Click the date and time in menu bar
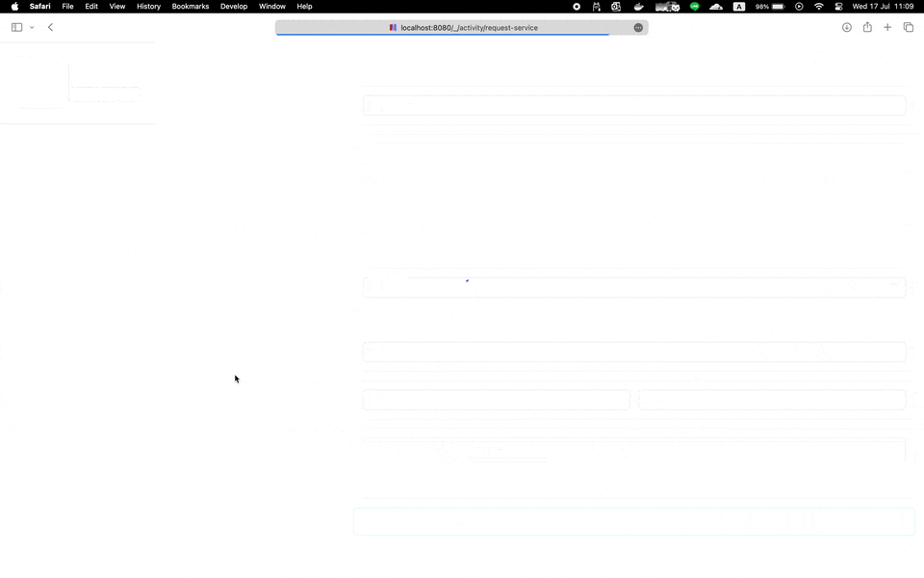 coord(883,6)
